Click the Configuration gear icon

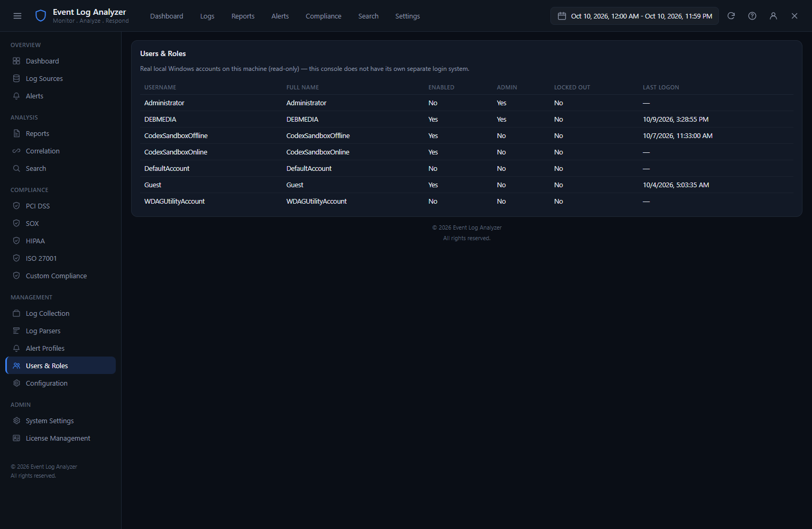16,383
